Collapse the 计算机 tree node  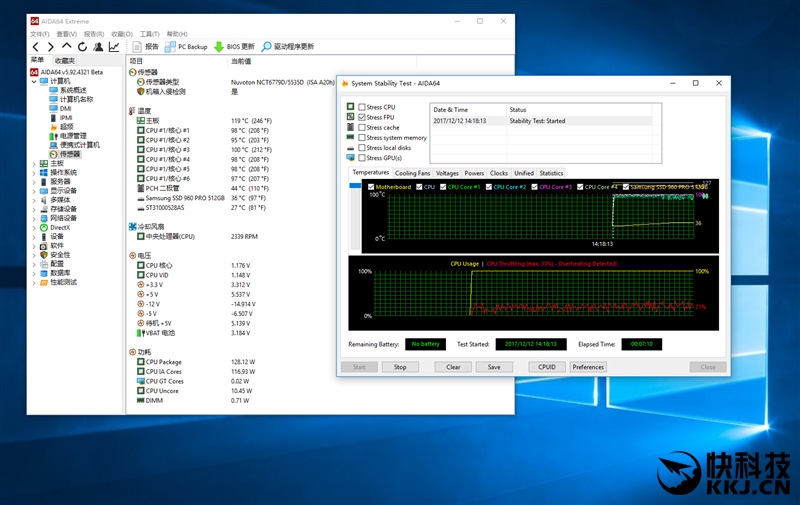34,82
